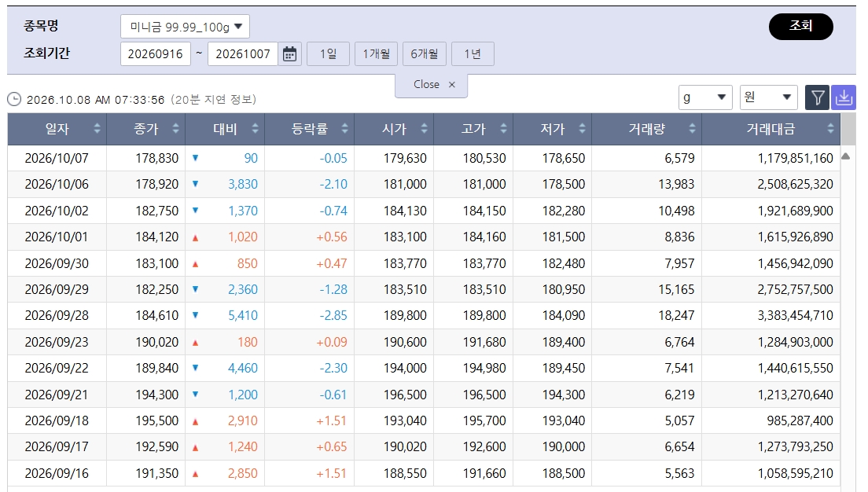This screenshot has height=492, width=868.
Task: Click change value 2,910
Action: point(243,420)
